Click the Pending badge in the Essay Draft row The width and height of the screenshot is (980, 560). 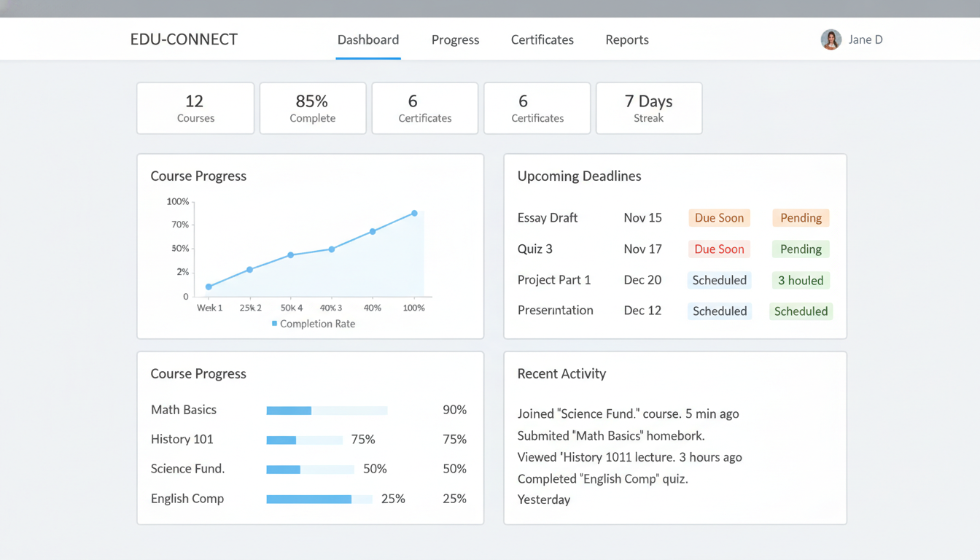801,217
